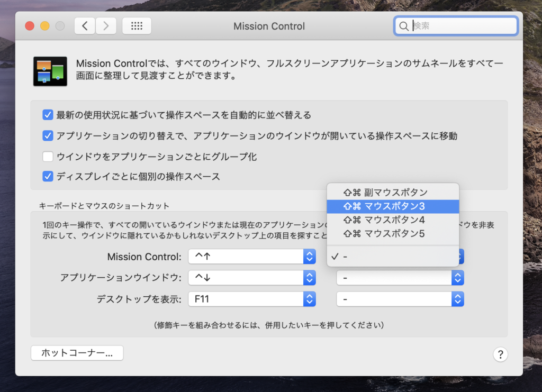The image size is (542, 392).
Task: Click the 修飾キーを組み合わせるには hint text
Action: pos(269,325)
